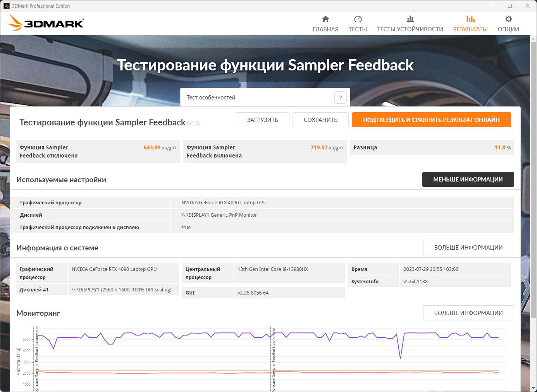
Task: Click the 3DMark logo
Action: (x=46, y=23)
